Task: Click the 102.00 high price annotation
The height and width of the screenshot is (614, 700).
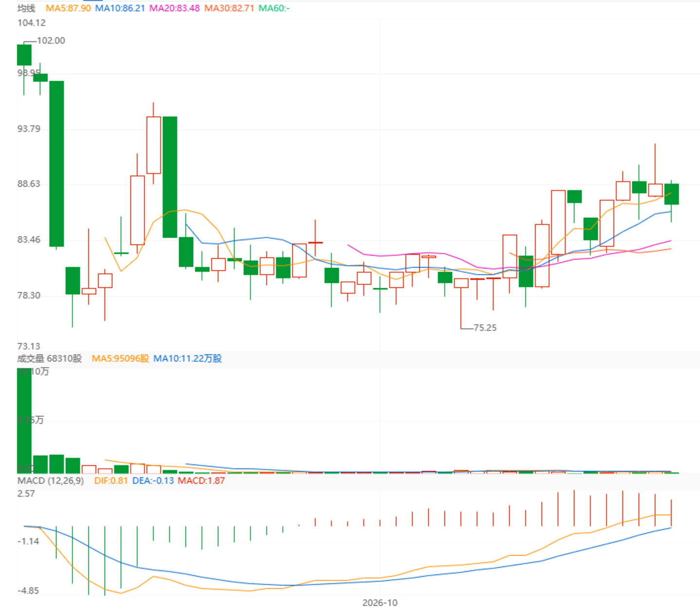Action: click(x=51, y=41)
